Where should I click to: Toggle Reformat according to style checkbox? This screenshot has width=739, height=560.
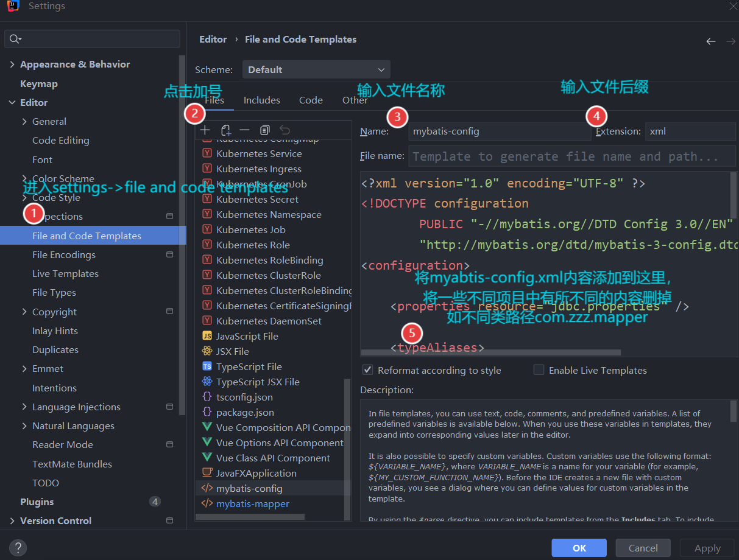[x=367, y=369]
